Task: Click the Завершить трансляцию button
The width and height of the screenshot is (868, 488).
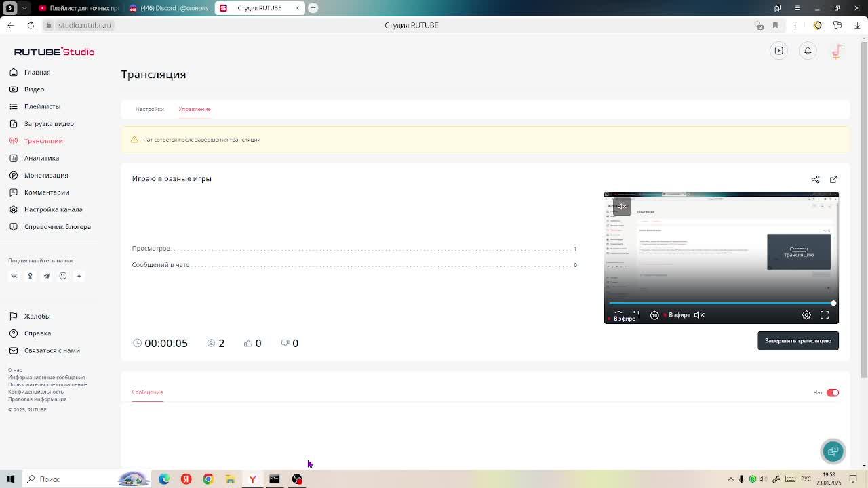Action: click(x=798, y=341)
